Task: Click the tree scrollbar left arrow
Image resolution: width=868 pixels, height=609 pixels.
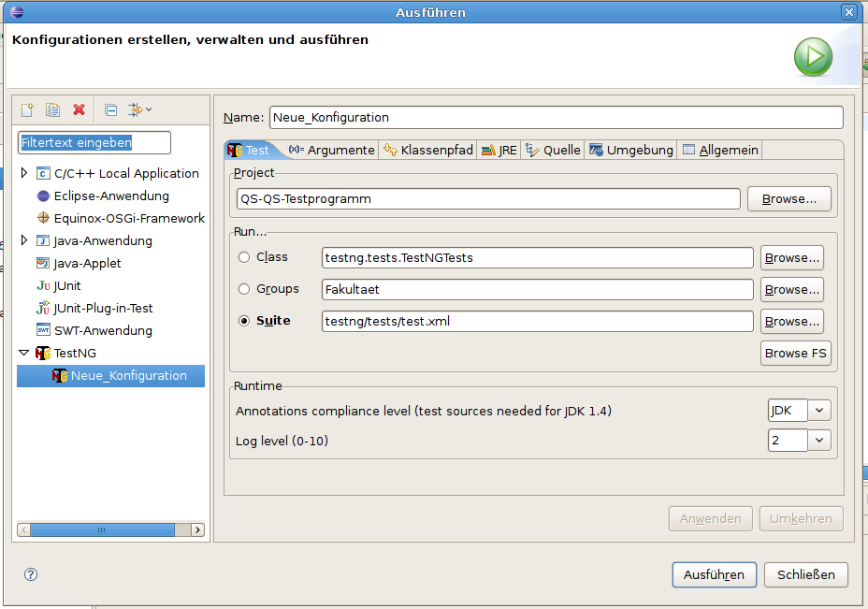Action: 23,529
